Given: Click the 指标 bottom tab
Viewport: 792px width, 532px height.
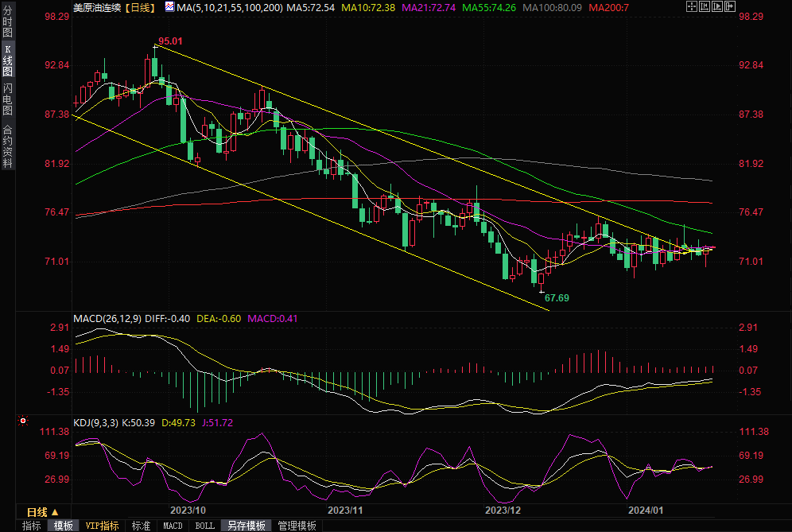Looking at the screenshot, I should tap(31, 526).
